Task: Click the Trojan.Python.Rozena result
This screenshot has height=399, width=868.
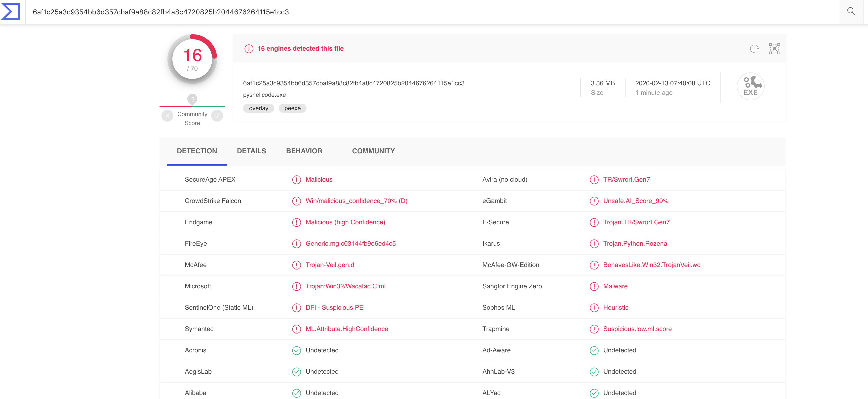Action: click(635, 244)
